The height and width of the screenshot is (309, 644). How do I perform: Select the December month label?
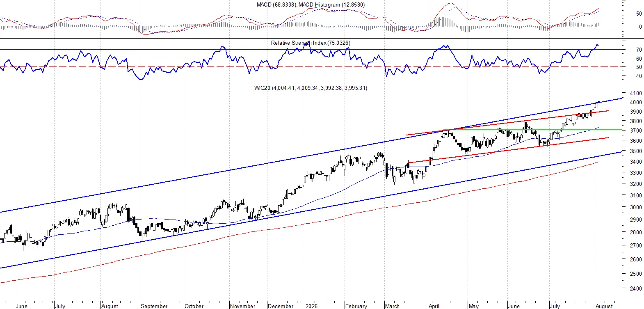(281, 306)
